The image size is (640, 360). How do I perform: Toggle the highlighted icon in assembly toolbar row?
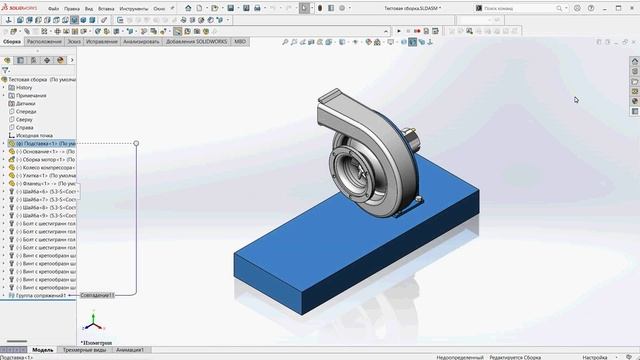point(178,31)
